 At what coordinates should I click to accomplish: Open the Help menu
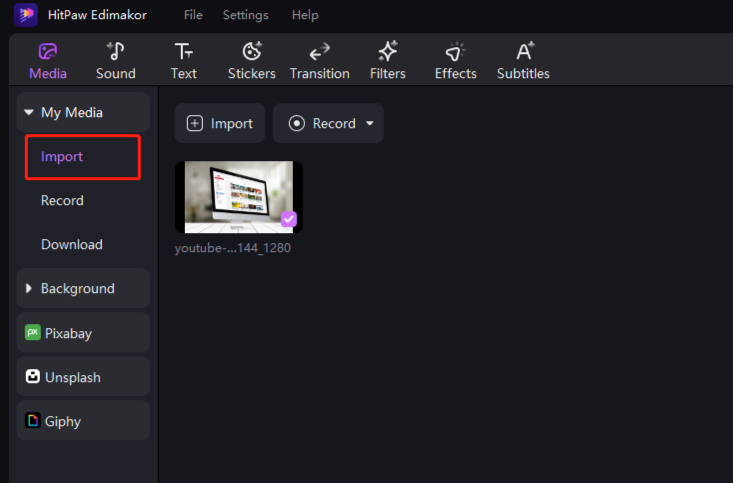(305, 15)
